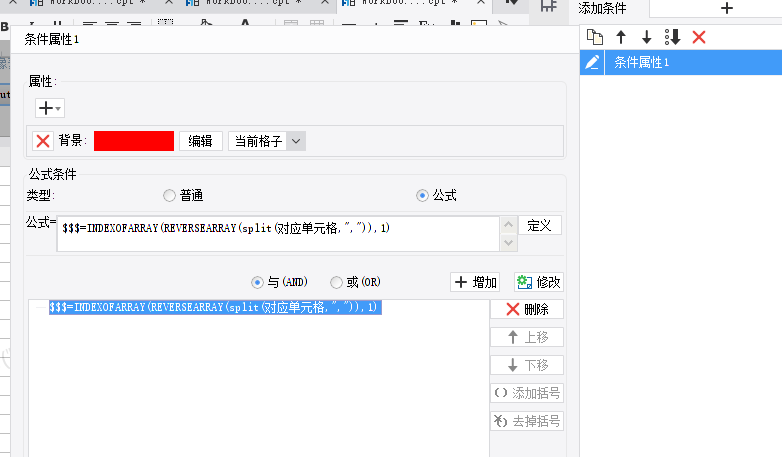Click the 编辑 button for the background
Image resolution: width=782 pixels, height=457 pixels.
pos(200,141)
